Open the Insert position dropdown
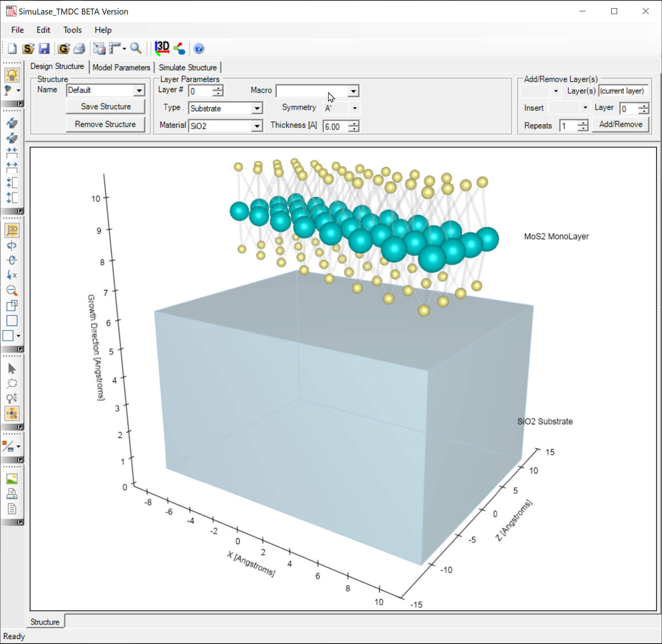 tap(585, 108)
